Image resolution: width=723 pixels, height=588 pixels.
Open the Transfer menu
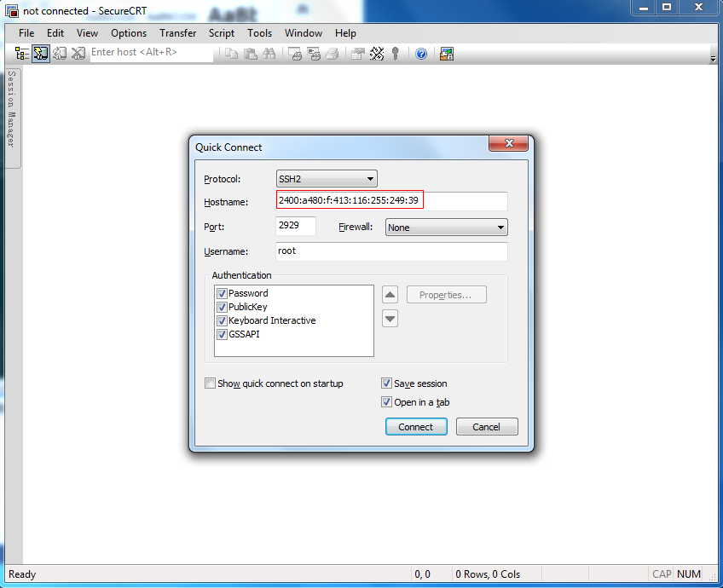[x=176, y=33]
